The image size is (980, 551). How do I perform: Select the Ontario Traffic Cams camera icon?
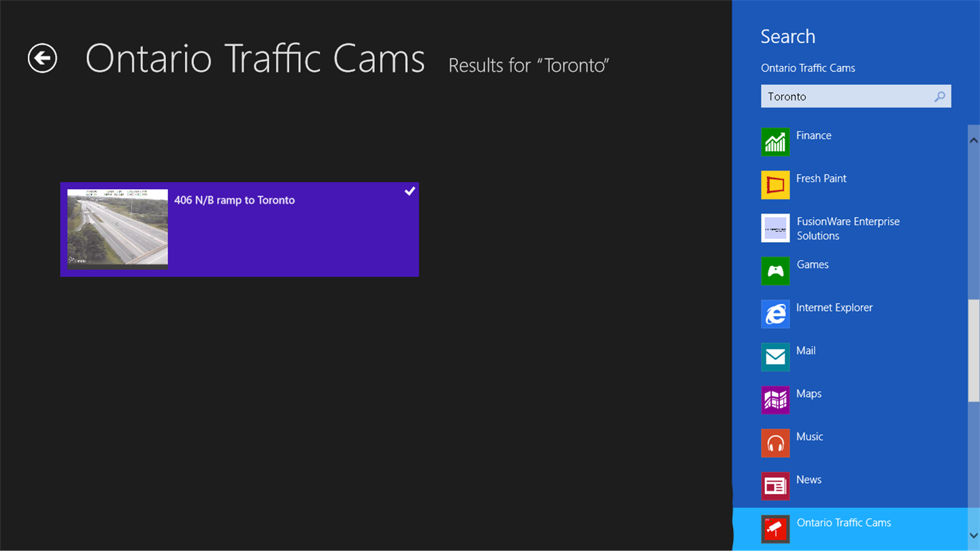pos(775,529)
